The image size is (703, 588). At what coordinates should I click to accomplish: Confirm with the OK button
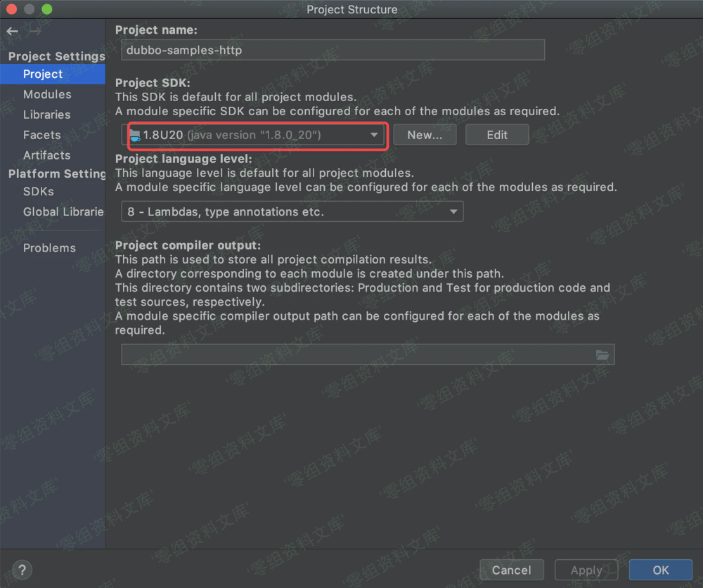point(661,570)
